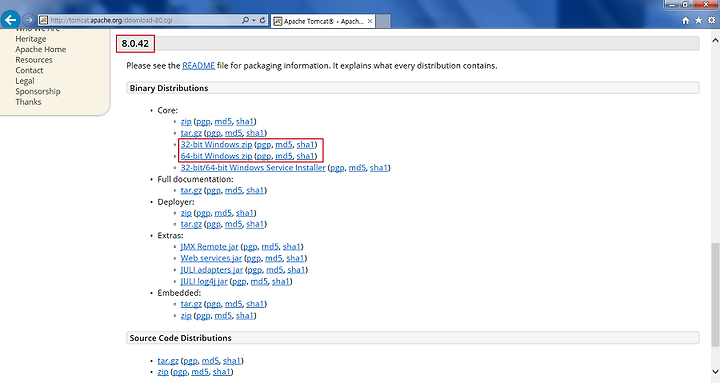Download Full documentation tar.gz

[x=191, y=190]
